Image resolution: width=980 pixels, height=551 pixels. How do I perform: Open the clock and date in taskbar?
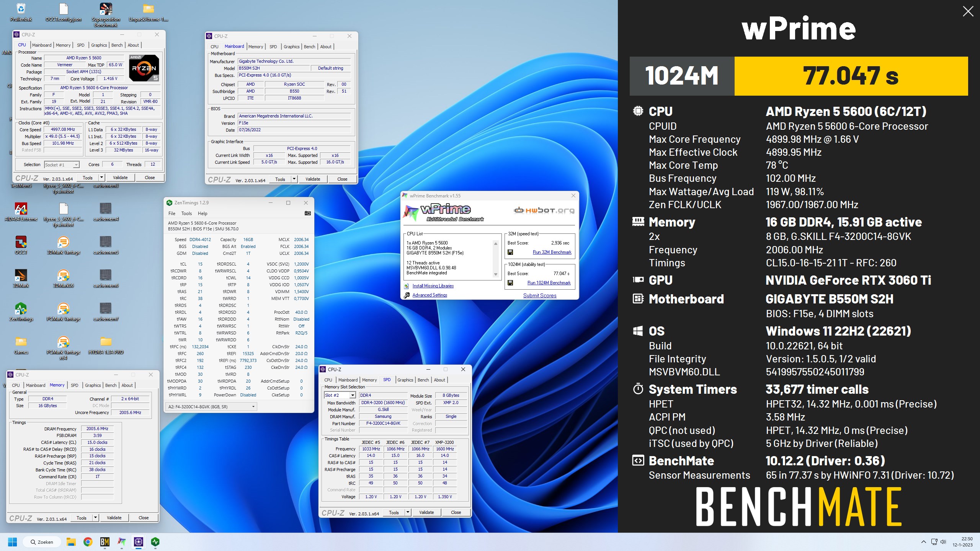pos(962,542)
